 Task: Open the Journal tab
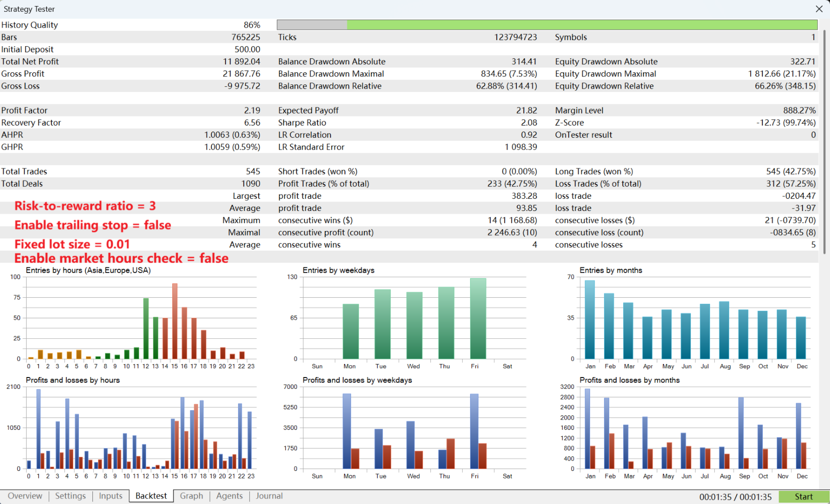[x=269, y=496]
